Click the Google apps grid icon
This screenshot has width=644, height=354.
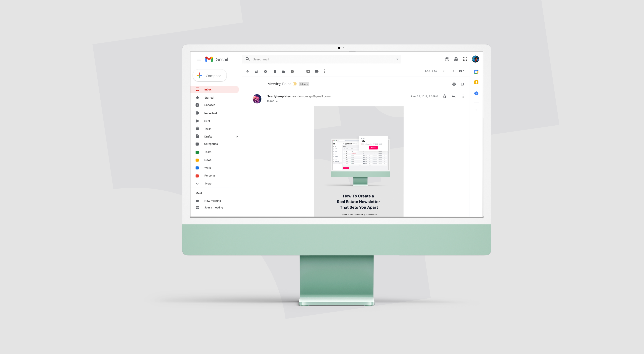click(x=465, y=59)
